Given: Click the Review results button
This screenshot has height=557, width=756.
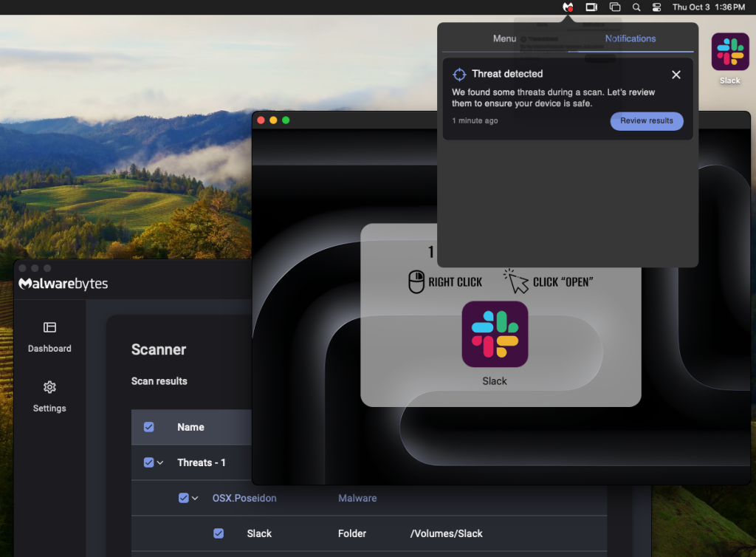Looking at the screenshot, I should coord(646,121).
